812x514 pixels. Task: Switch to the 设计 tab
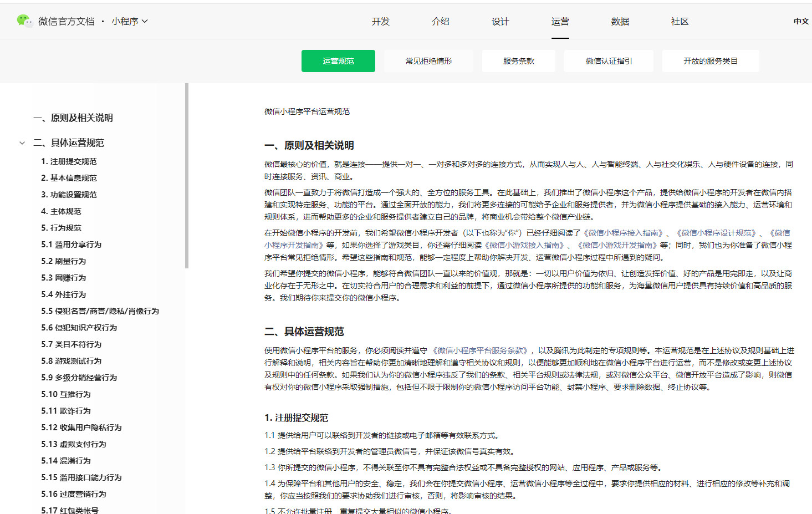pos(501,21)
